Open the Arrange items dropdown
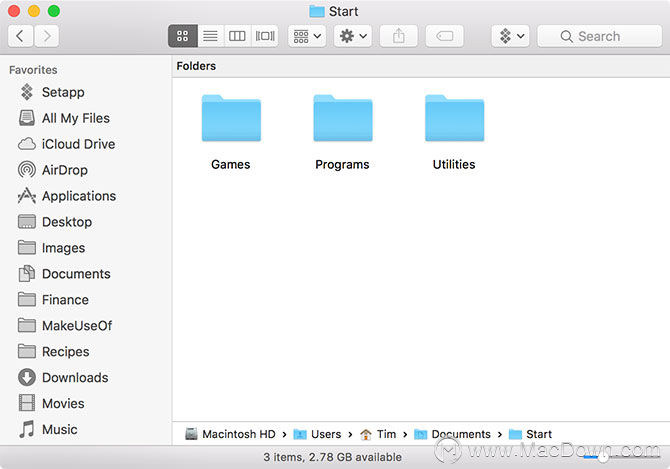Viewport: 670px width, 469px height. (307, 36)
